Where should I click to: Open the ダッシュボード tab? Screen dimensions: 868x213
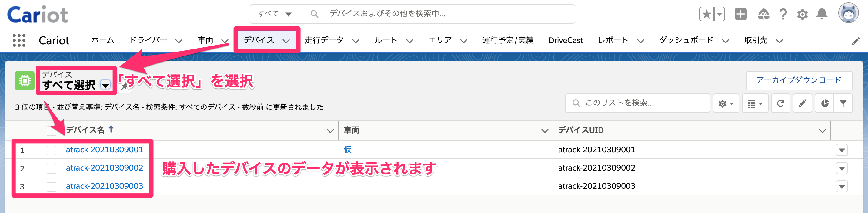coord(686,41)
